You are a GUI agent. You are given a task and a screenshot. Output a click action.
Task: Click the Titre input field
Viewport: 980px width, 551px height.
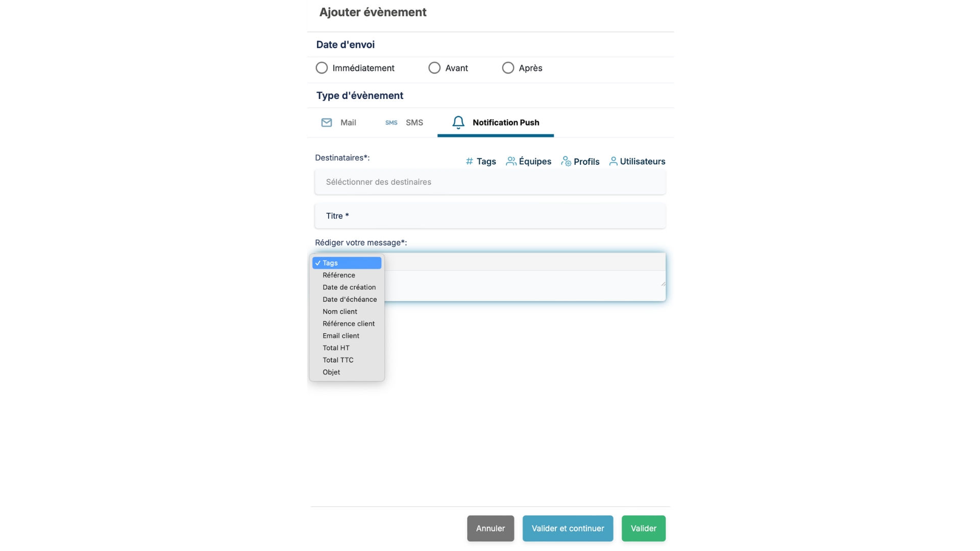click(x=490, y=216)
